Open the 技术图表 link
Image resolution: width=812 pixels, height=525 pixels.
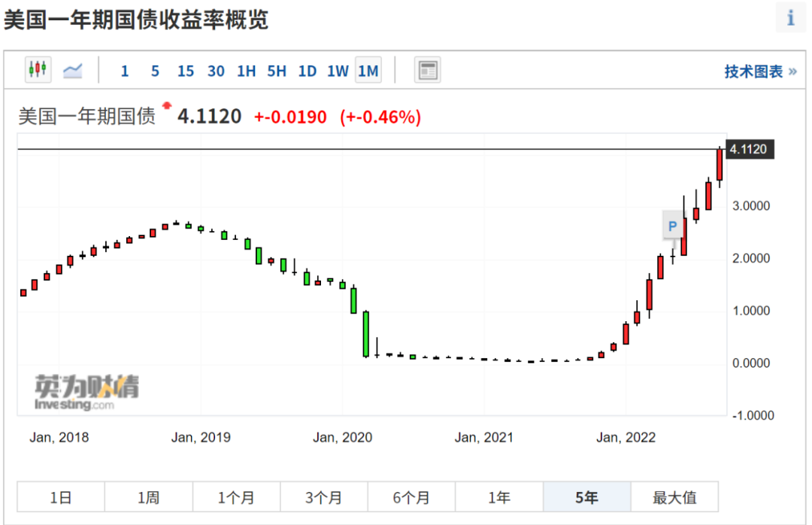(x=759, y=71)
